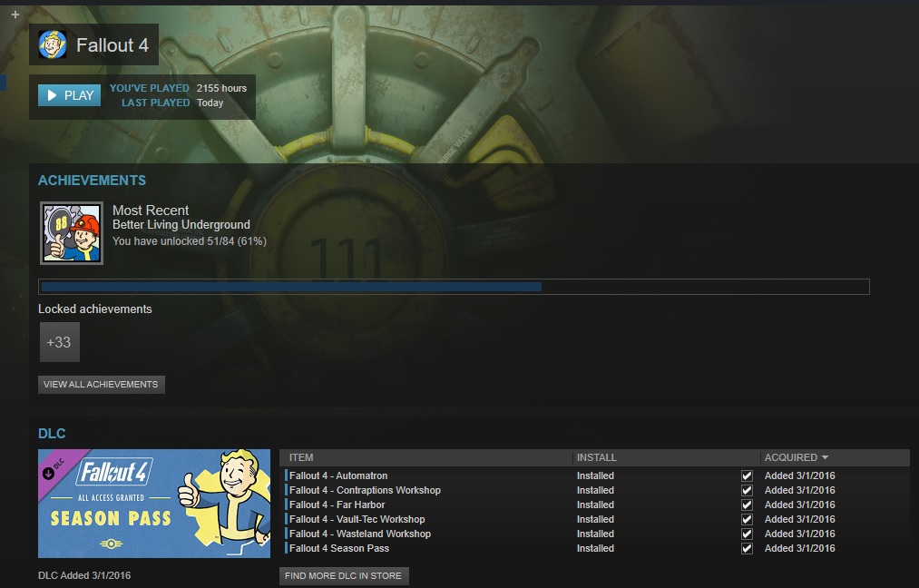Viewport: 919px width, 588px height.
Task: Toggle Contraptions Workshop install checkbox
Action: (747, 491)
